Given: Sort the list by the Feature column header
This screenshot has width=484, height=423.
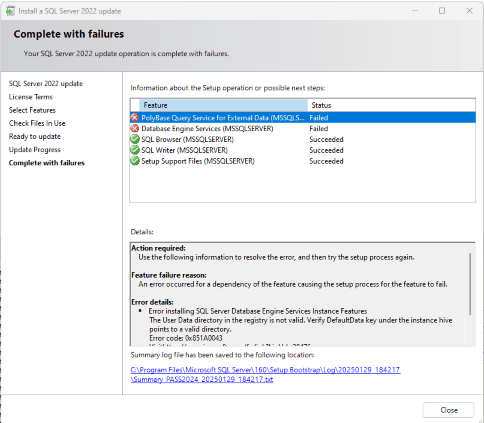Looking at the screenshot, I should pyautogui.click(x=223, y=105).
